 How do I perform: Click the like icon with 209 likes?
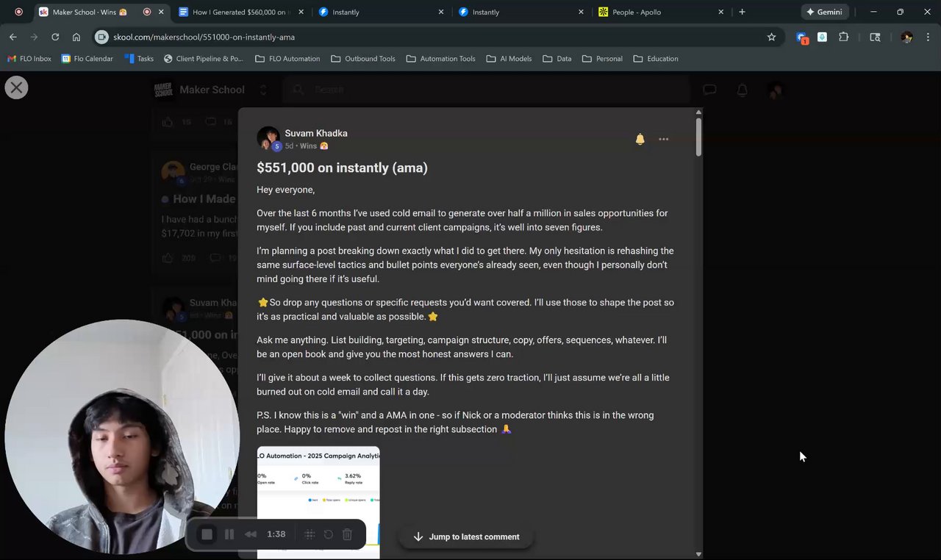(x=168, y=258)
